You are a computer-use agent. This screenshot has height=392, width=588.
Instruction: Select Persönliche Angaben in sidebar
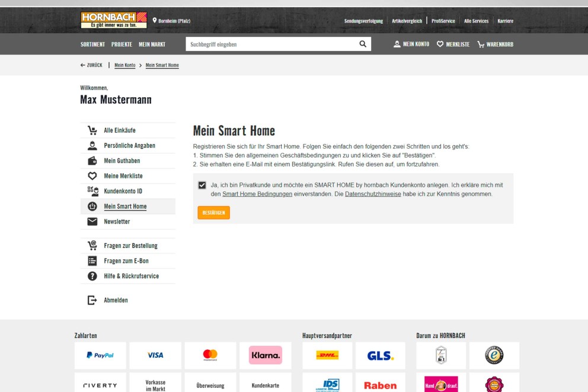[x=128, y=145]
